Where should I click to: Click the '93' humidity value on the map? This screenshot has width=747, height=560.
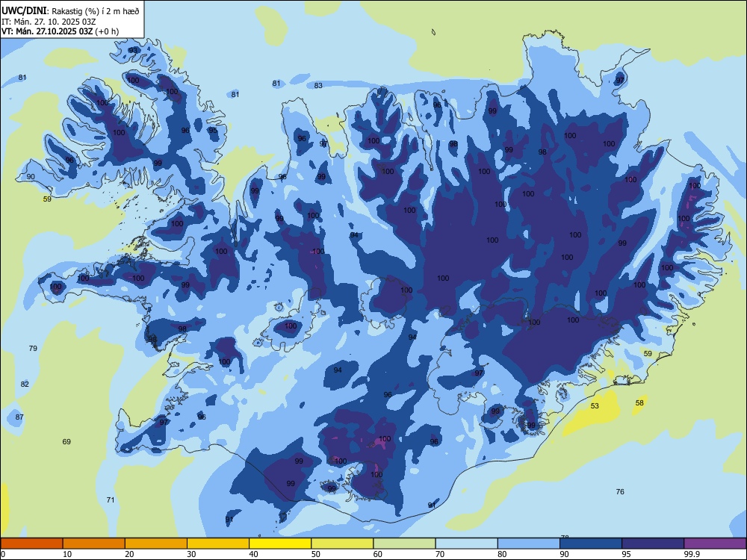(x=134, y=50)
